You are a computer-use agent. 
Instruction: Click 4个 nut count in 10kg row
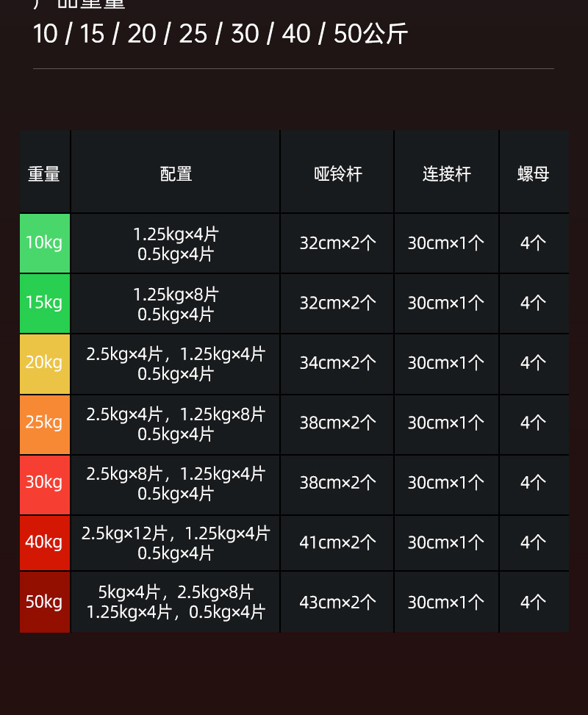click(x=534, y=243)
